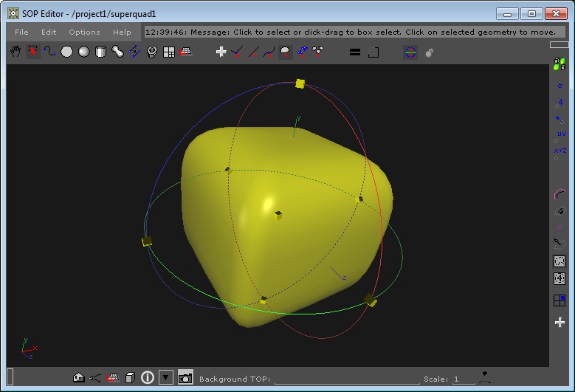
Task: Click the camera snapshot icon
Action: pos(185,377)
